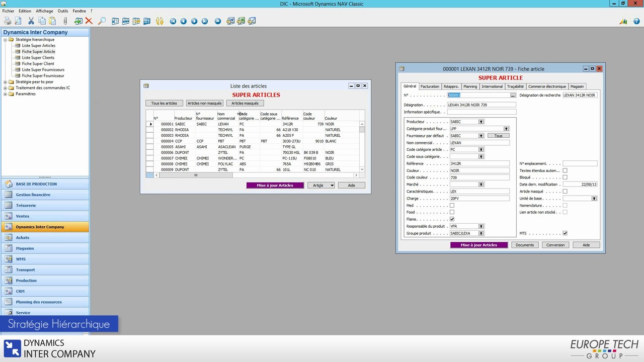Select Fiche Super Client tree item

(38, 64)
